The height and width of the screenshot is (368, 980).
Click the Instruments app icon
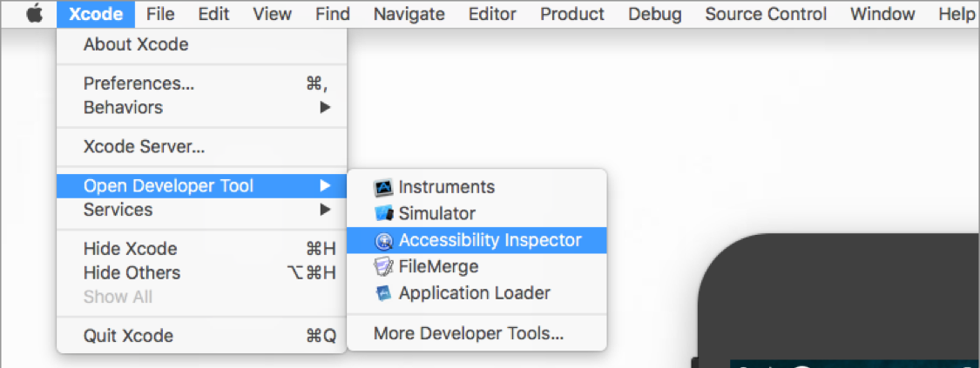[x=383, y=187]
